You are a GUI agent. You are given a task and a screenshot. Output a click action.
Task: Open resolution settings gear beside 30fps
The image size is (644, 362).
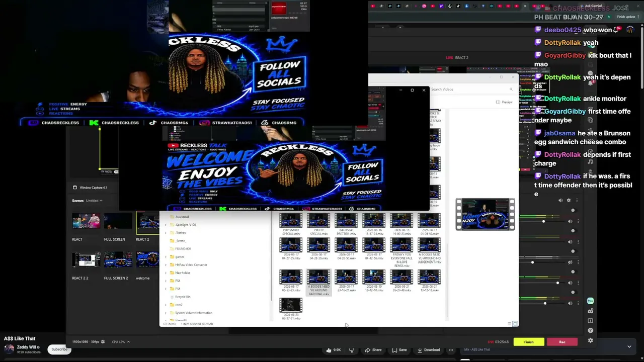click(x=103, y=342)
